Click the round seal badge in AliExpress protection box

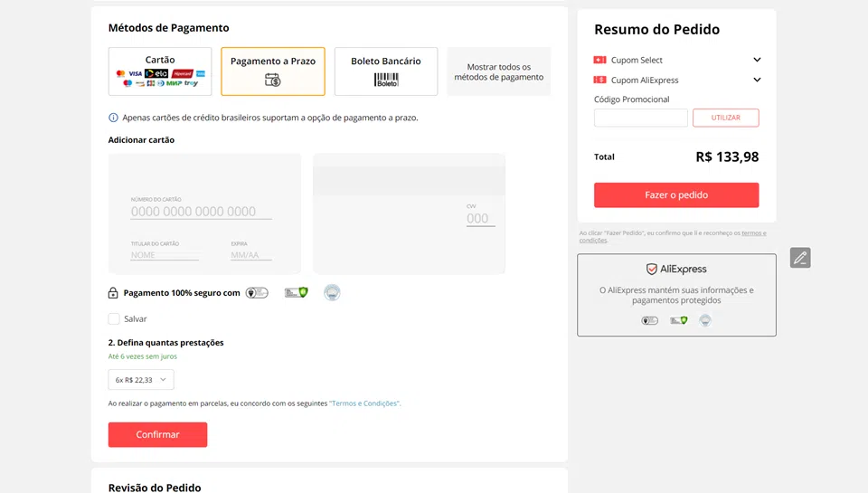[704, 320]
